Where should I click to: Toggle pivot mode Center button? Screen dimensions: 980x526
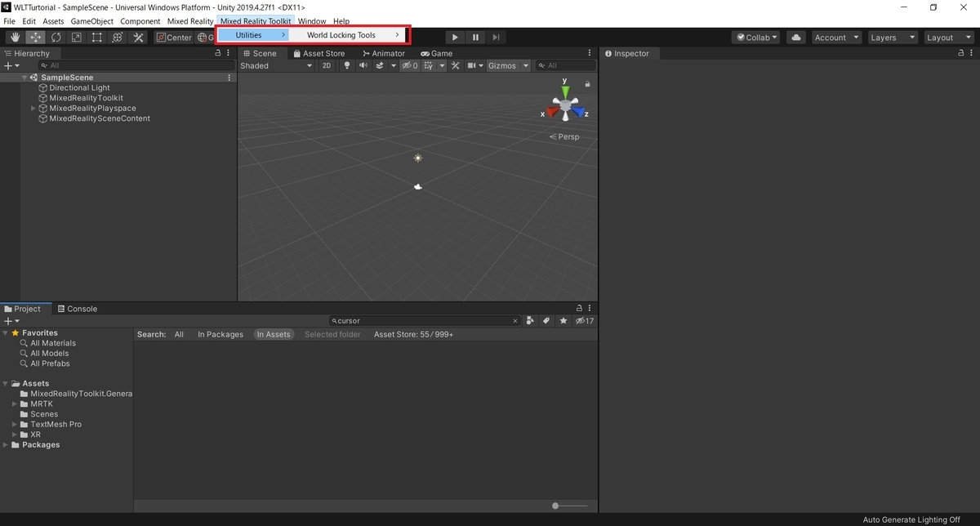tap(174, 38)
